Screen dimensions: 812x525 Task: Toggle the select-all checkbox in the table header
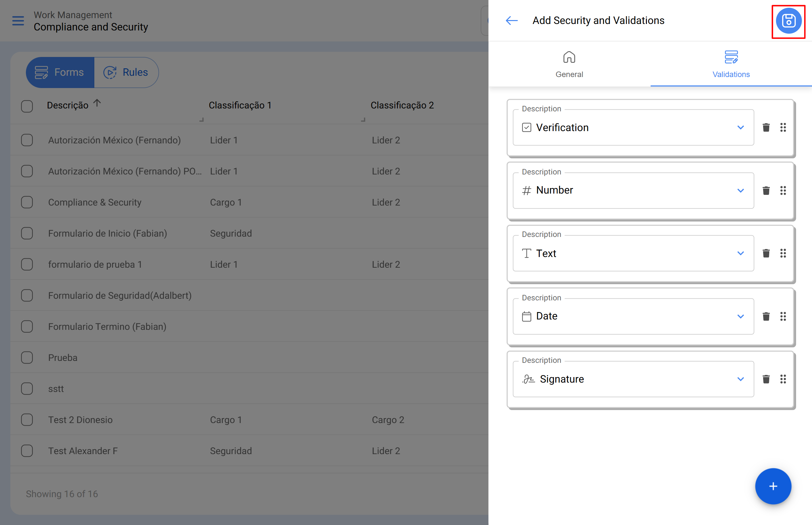pos(27,106)
